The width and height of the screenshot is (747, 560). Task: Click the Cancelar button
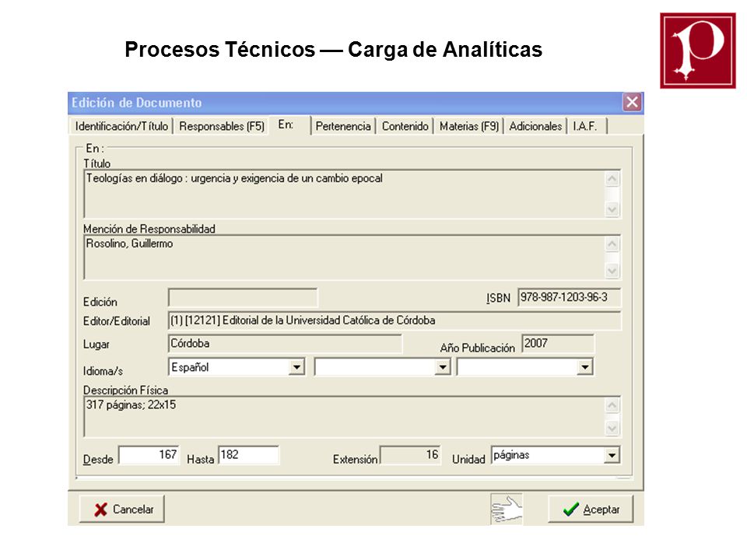point(122,509)
